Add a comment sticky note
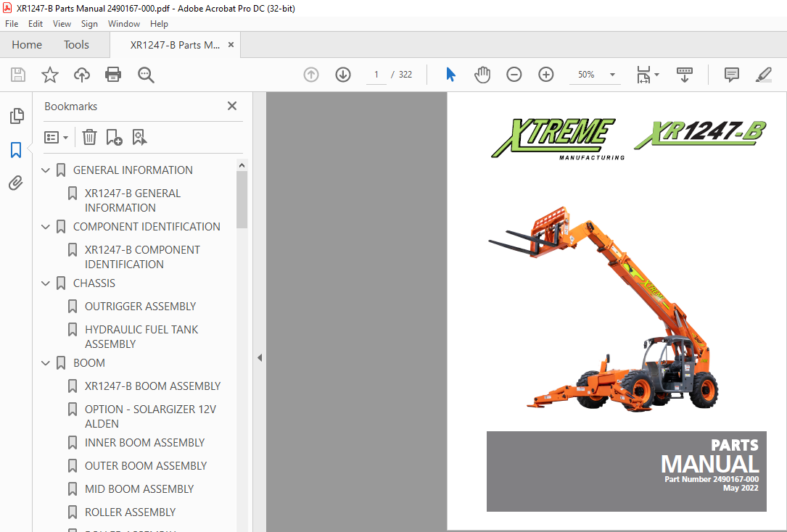This screenshot has height=532, width=787. pyautogui.click(x=732, y=75)
